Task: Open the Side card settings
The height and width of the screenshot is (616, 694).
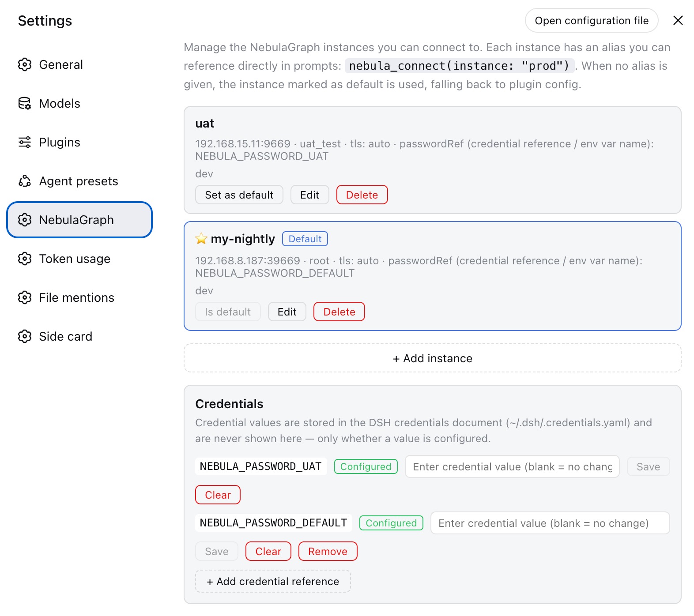Action: pos(79,336)
